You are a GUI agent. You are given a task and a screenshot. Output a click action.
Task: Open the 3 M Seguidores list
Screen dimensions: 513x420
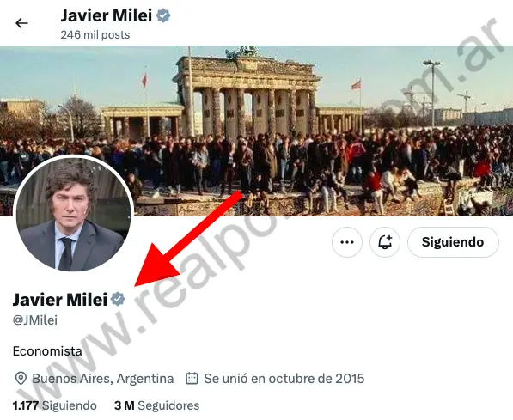point(156,405)
